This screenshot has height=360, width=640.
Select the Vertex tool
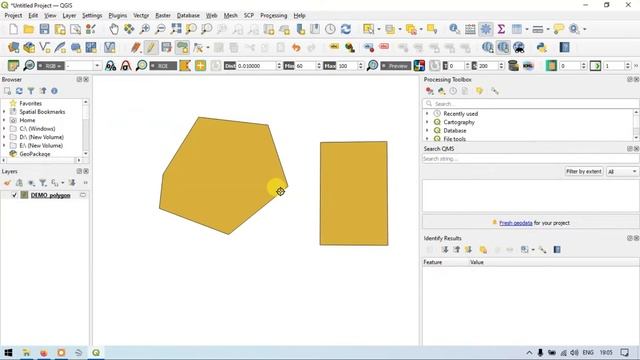pyautogui.click(x=198, y=47)
